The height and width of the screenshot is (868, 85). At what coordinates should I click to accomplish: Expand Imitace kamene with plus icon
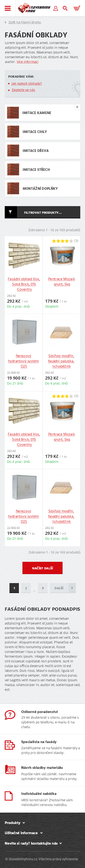click(77, 107)
